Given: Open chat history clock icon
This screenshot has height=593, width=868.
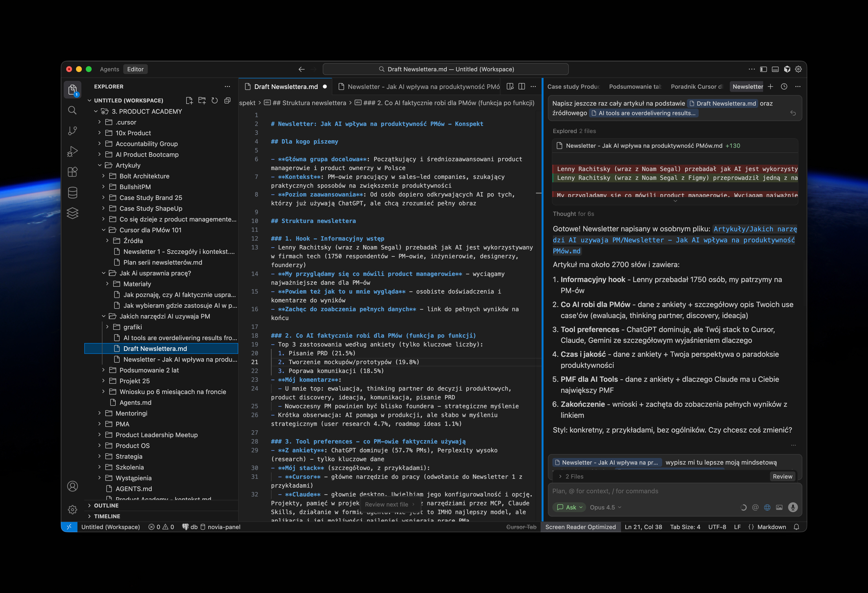Looking at the screenshot, I should coord(784,87).
